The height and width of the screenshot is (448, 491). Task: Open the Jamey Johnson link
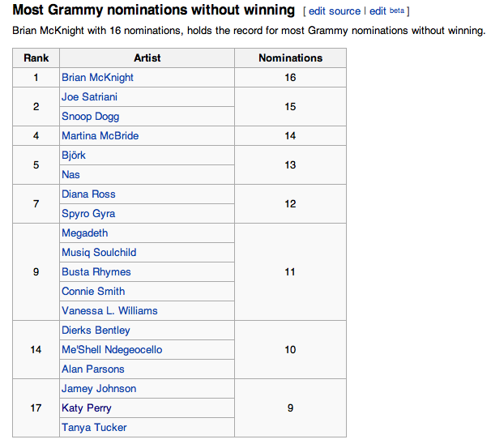[99, 389]
